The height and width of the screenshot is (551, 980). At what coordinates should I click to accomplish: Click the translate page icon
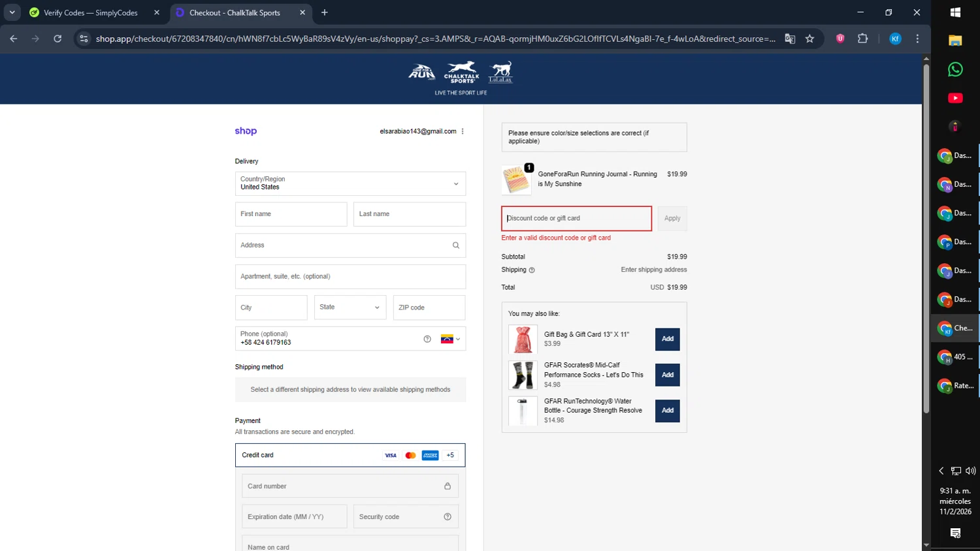(790, 39)
